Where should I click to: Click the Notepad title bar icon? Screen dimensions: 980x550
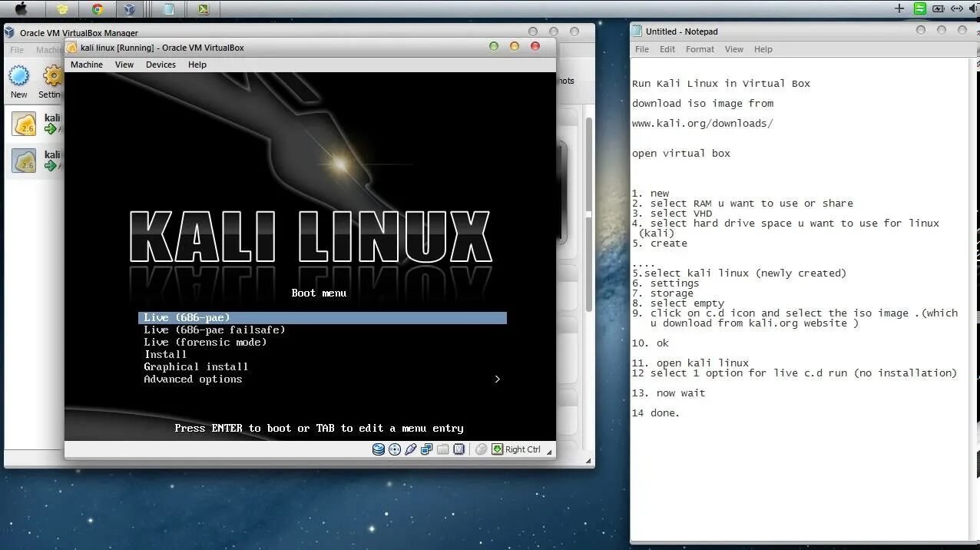click(x=637, y=31)
